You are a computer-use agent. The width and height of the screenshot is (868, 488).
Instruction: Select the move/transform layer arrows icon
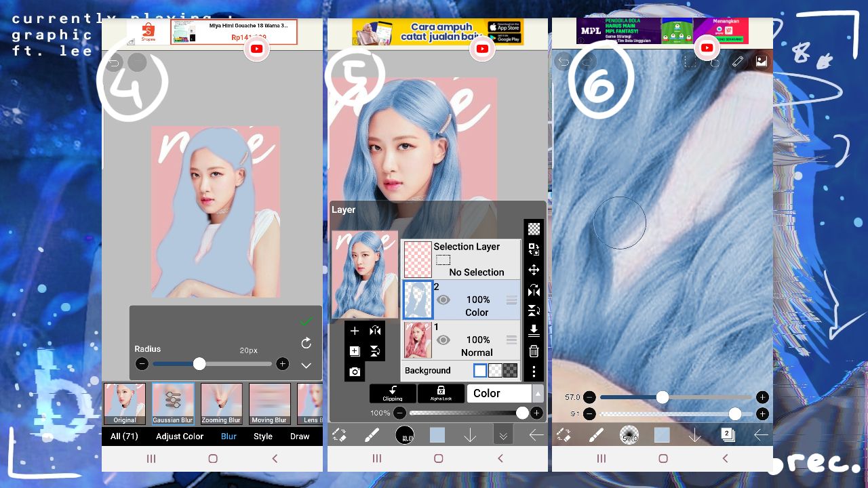tap(534, 270)
